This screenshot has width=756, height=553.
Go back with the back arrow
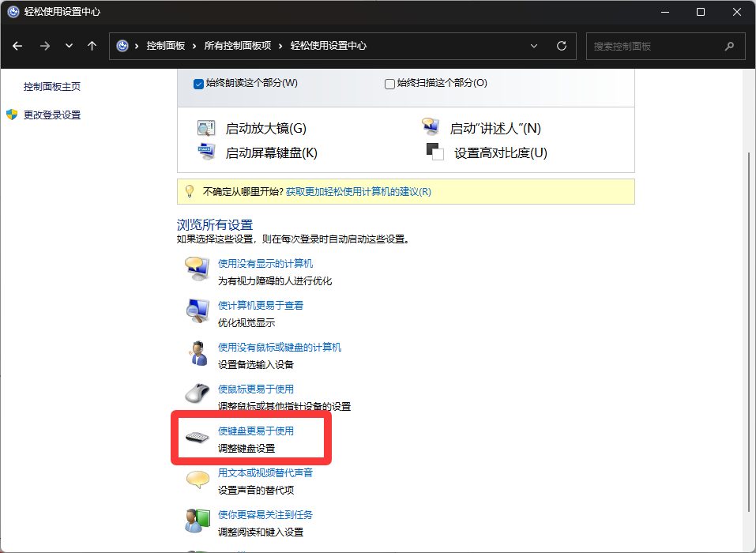tap(17, 46)
